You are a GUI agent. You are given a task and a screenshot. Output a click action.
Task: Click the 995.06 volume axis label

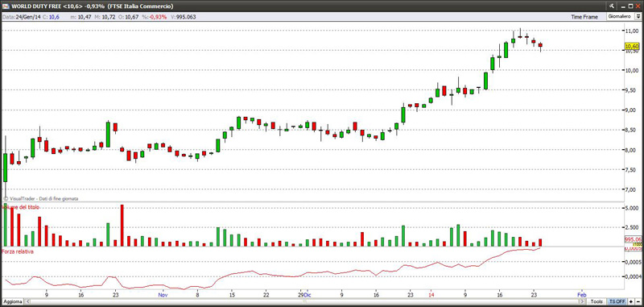coord(633,239)
